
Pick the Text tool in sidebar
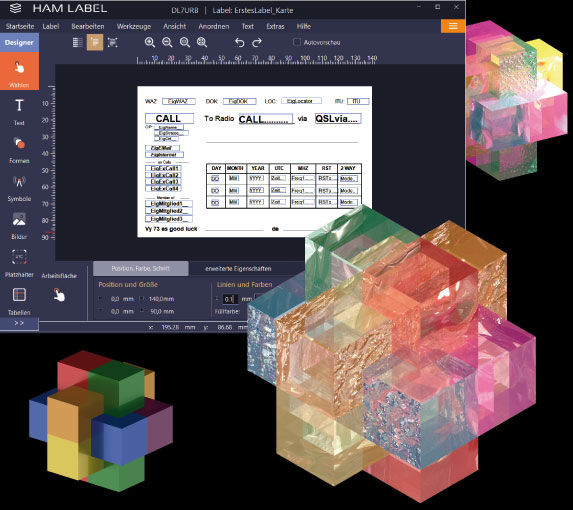[x=19, y=111]
